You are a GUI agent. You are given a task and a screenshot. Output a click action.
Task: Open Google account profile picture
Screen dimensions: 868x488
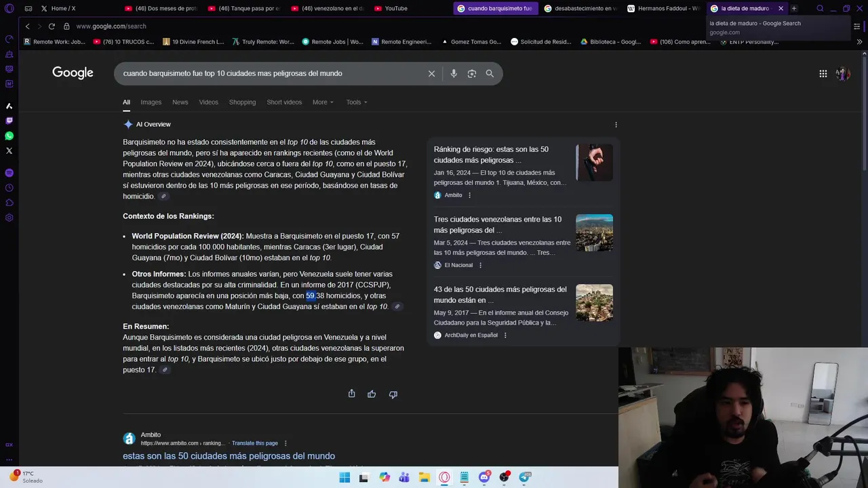pyautogui.click(x=843, y=74)
